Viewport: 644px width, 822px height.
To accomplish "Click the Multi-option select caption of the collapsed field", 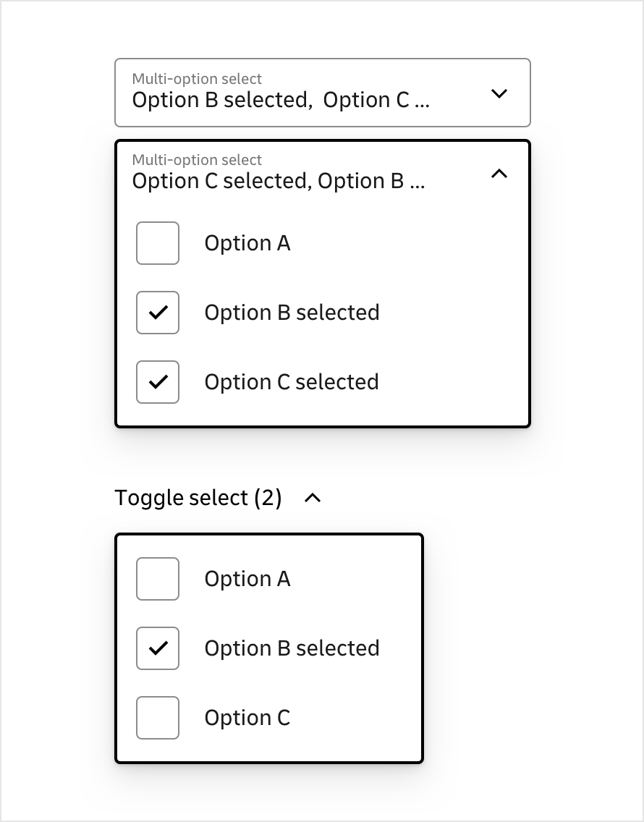I will coord(197,79).
